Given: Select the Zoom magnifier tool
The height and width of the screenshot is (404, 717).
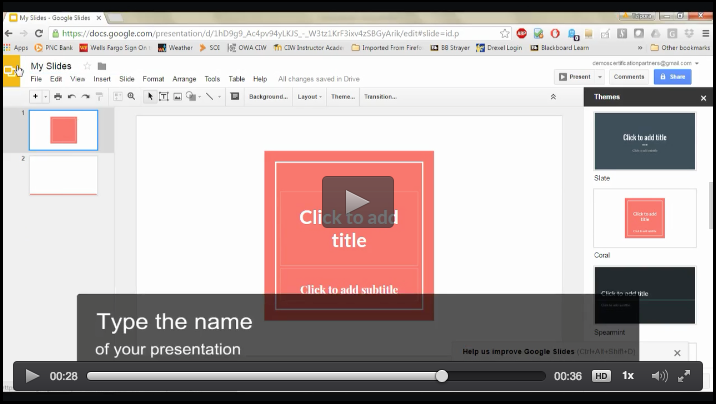Looking at the screenshot, I should (x=131, y=96).
